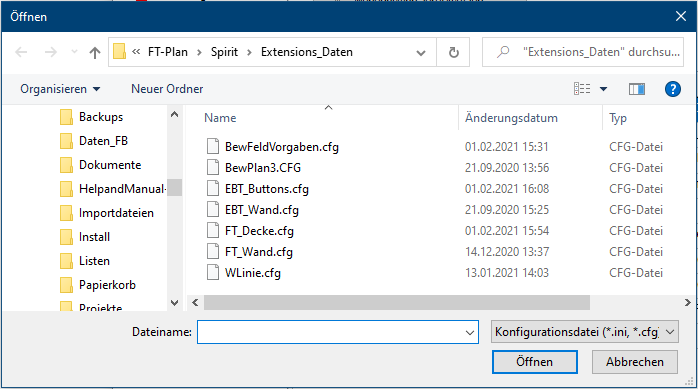Click the horizontal scrollbar thumb
698x389 pixels.
397,302
